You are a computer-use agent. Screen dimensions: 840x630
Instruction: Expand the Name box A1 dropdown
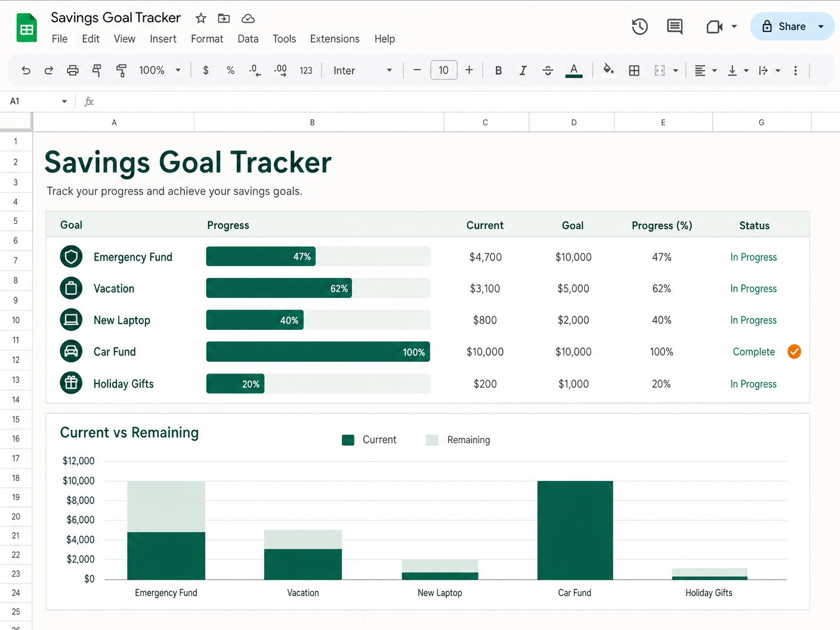64,101
